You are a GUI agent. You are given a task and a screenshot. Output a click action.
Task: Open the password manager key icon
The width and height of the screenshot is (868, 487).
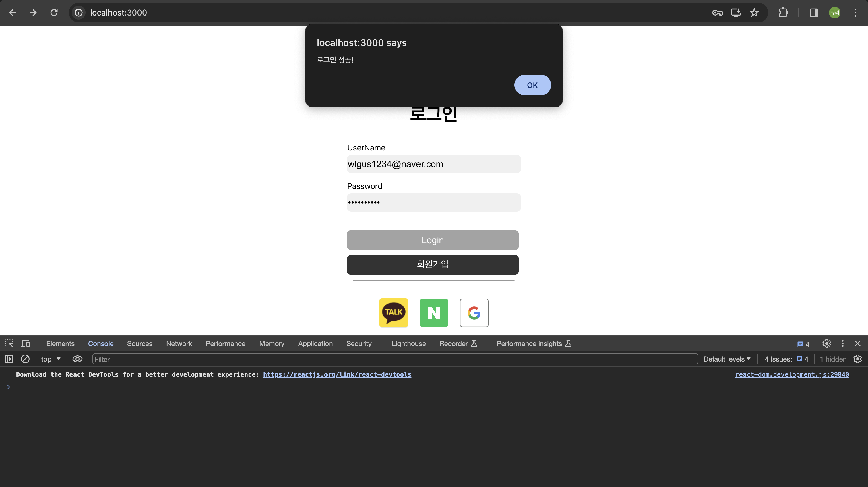[717, 13]
